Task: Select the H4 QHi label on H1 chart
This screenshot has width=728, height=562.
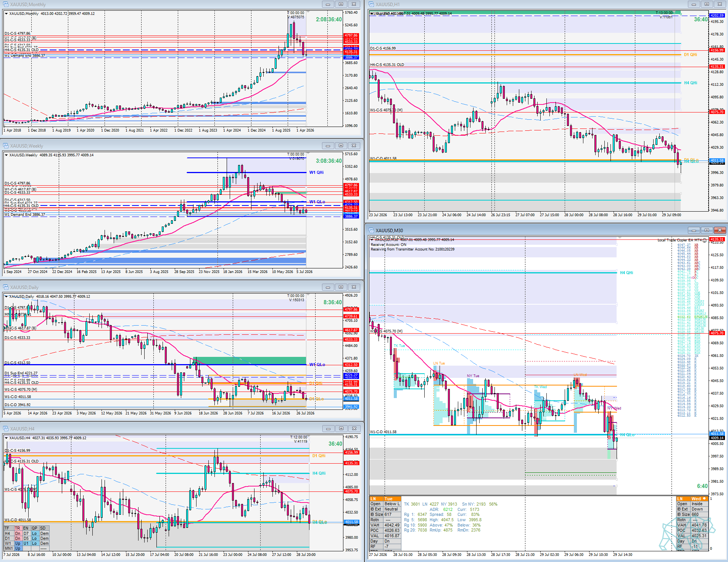Action: tap(690, 83)
